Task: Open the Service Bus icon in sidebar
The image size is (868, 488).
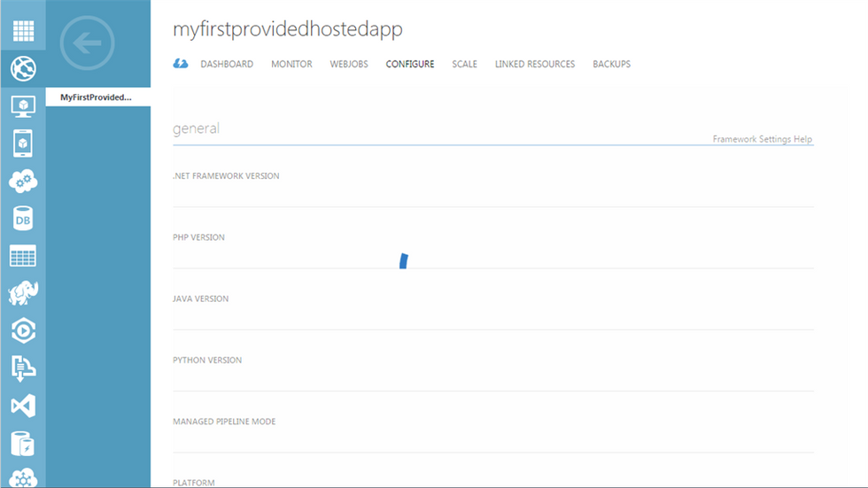Action: coord(23,368)
